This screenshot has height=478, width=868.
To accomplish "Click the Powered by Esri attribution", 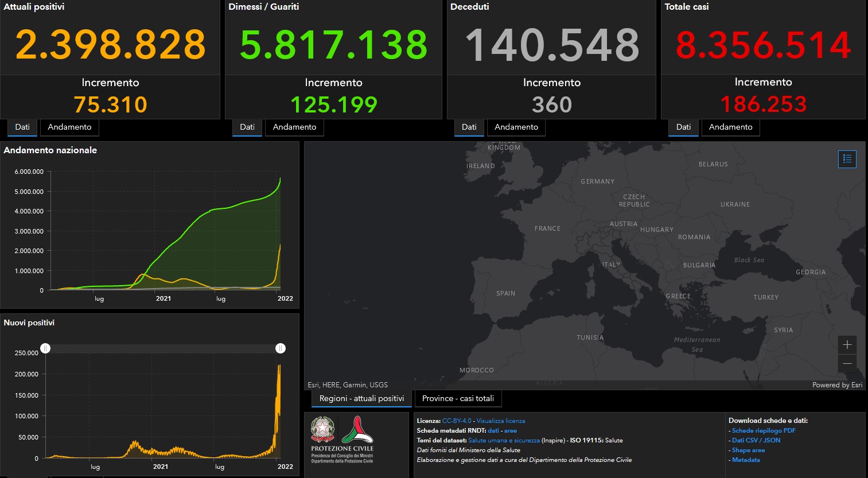I will 836,385.
